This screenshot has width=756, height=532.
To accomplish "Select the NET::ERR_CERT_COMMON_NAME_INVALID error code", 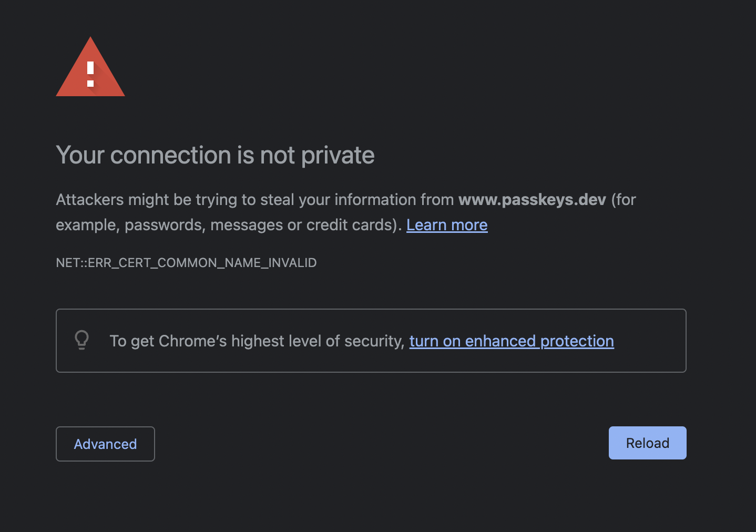I will tap(187, 263).
